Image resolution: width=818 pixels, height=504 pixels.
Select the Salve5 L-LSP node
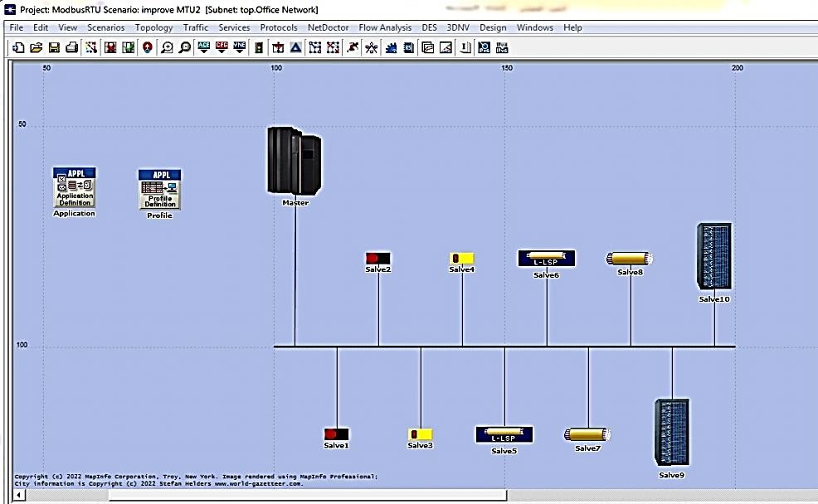pyautogui.click(x=504, y=434)
